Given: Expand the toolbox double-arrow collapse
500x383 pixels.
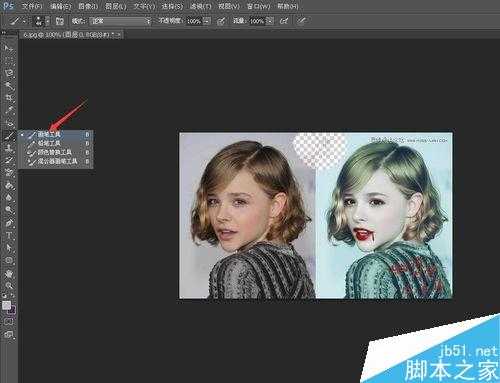Looking at the screenshot, I should point(4,32).
